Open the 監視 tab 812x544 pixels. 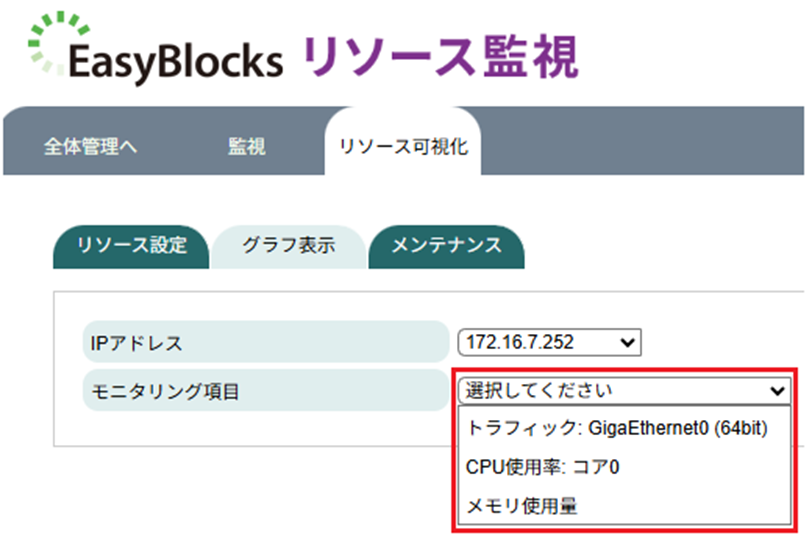pos(246,147)
